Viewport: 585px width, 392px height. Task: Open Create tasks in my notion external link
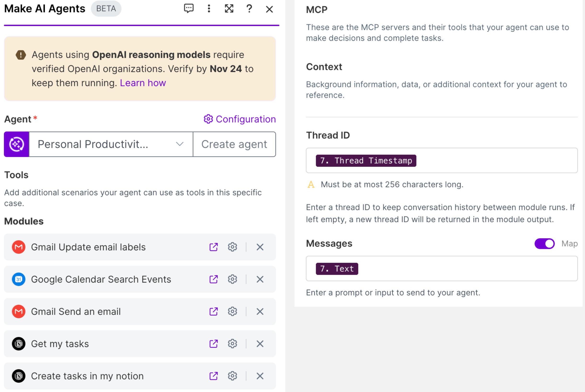[x=214, y=376]
